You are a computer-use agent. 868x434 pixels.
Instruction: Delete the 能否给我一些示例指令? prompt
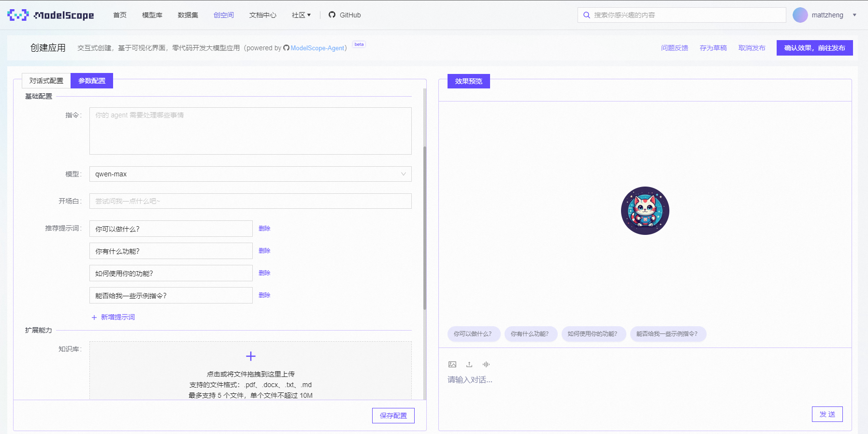(264, 295)
